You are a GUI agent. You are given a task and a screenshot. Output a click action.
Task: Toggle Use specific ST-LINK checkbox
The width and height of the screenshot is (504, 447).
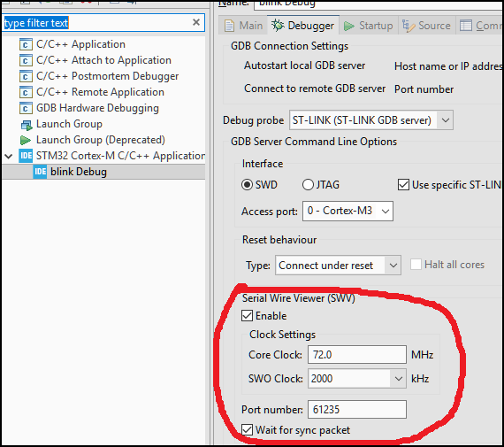403,185
